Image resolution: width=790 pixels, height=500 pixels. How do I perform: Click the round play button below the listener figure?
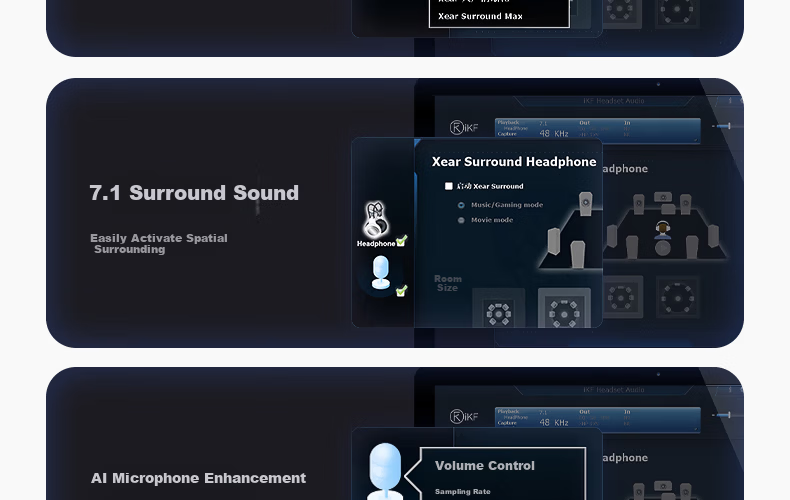[663, 248]
